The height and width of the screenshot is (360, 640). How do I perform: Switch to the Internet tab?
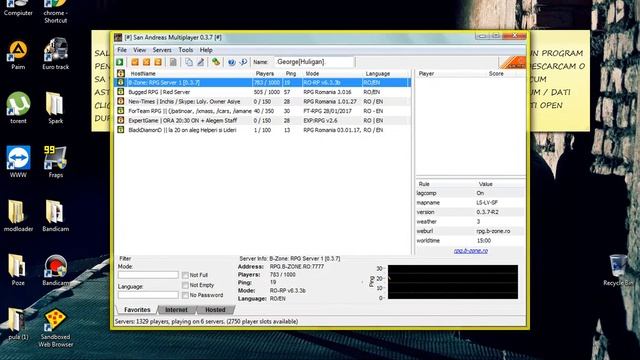pyautogui.click(x=176, y=310)
